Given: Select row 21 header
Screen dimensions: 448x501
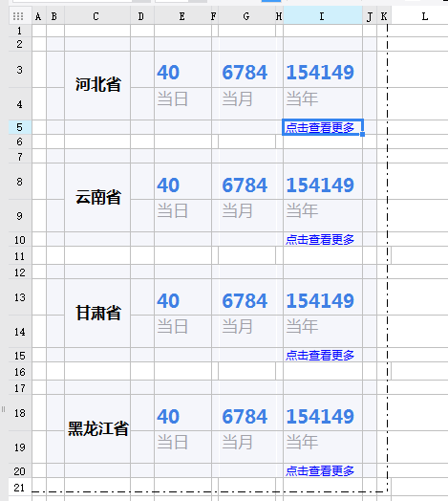Looking at the screenshot, I should [x=20, y=487].
